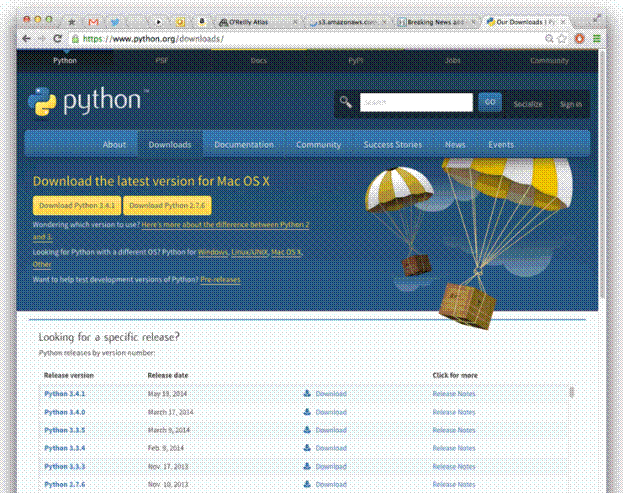This screenshot has width=624, height=494.
Task: Open the Chrome hamburger menu
Action: tap(597, 39)
